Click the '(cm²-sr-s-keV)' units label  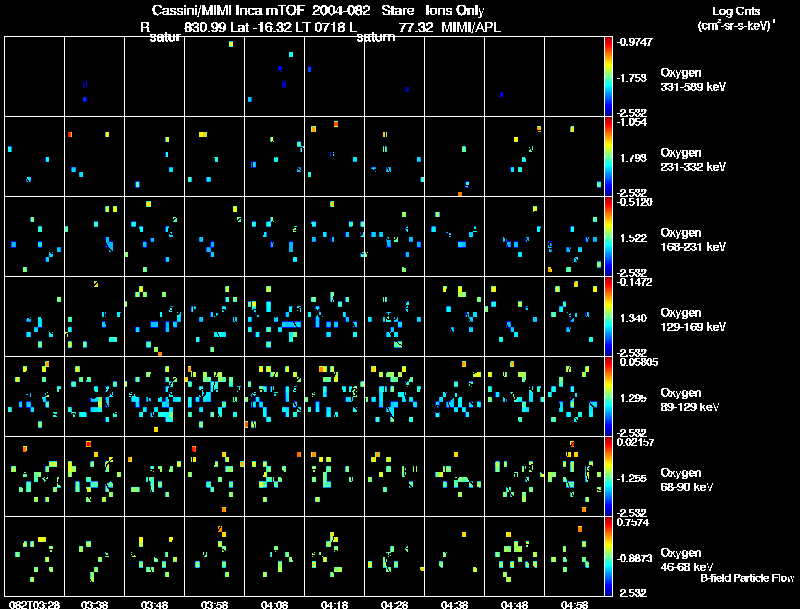pos(736,26)
